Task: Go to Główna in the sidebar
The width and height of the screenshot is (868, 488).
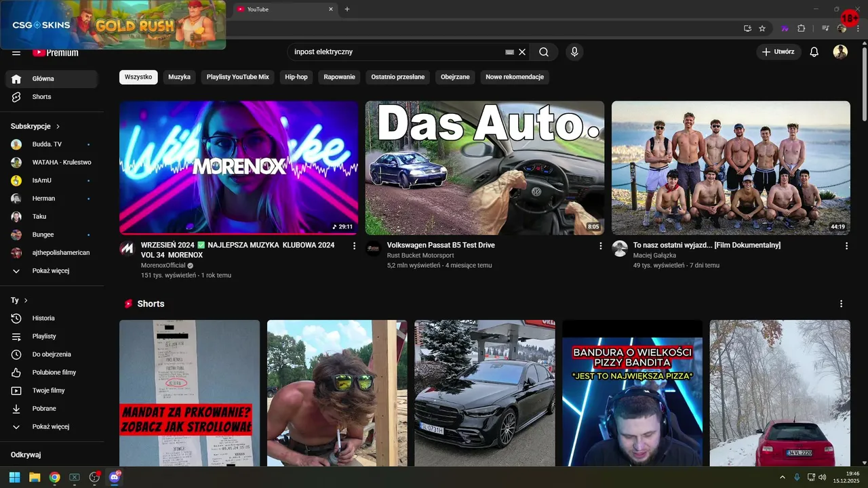Action: pyautogui.click(x=52, y=79)
